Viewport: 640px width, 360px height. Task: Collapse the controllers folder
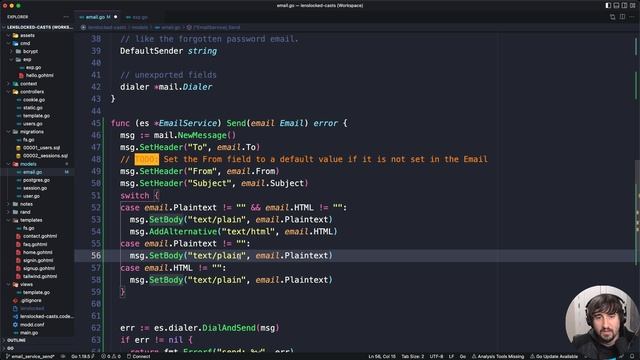pyautogui.click(x=31, y=92)
